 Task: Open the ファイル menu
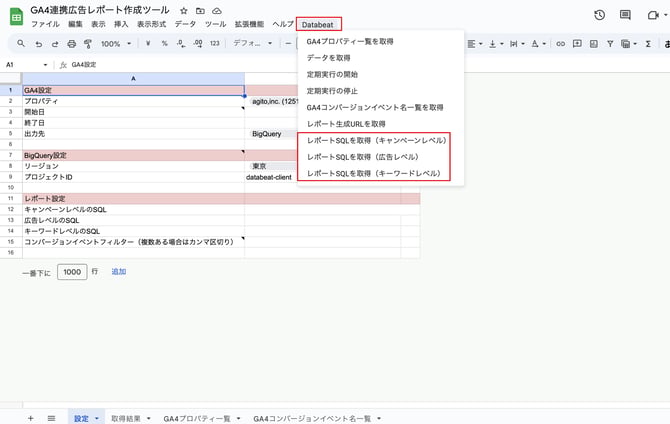click(x=45, y=24)
